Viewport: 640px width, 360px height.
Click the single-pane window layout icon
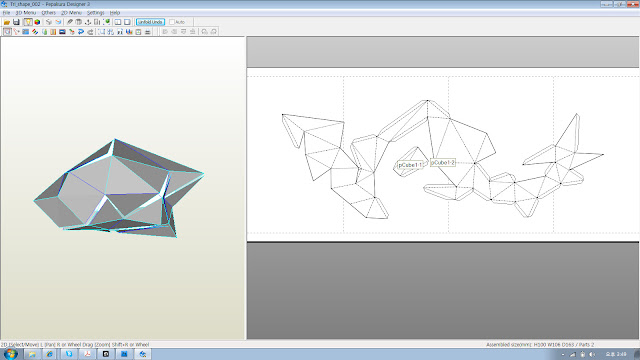click(127, 22)
